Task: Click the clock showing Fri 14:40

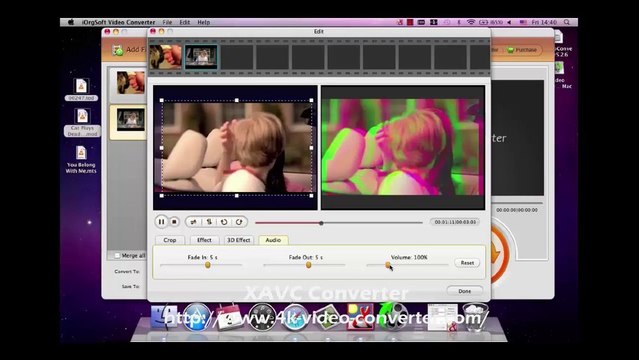Action: pyautogui.click(x=544, y=22)
